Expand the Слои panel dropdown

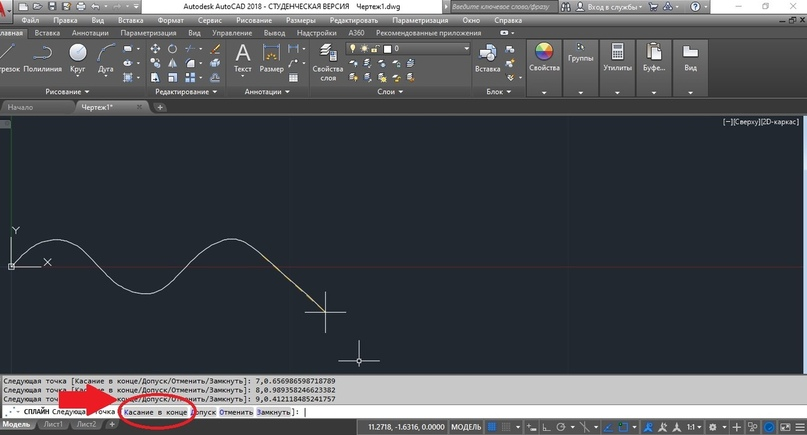[x=390, y=92]
